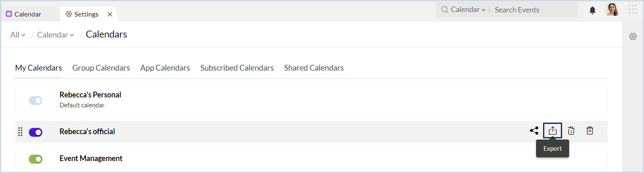Expand the All breadcrumb dropdown
The width and height of the screenshot is (644, 173).
coord(18,35)
